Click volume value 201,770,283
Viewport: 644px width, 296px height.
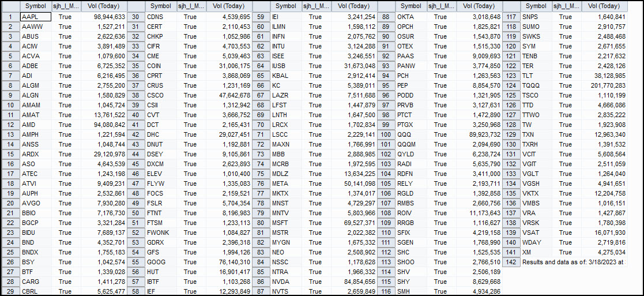tap(604, 85)
